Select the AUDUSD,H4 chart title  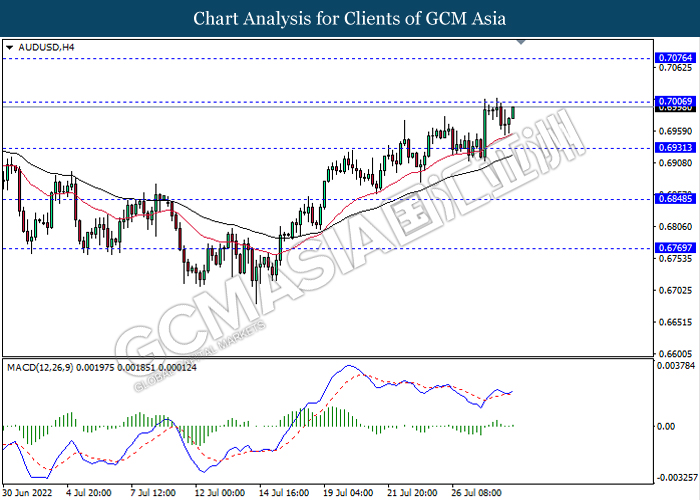[x=46, y=47]
